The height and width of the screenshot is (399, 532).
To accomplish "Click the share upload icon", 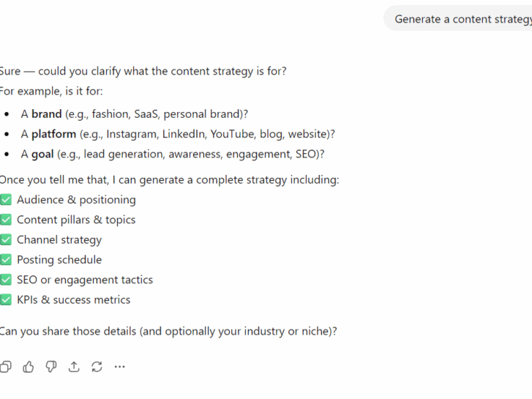I will (x=74, y=367).
